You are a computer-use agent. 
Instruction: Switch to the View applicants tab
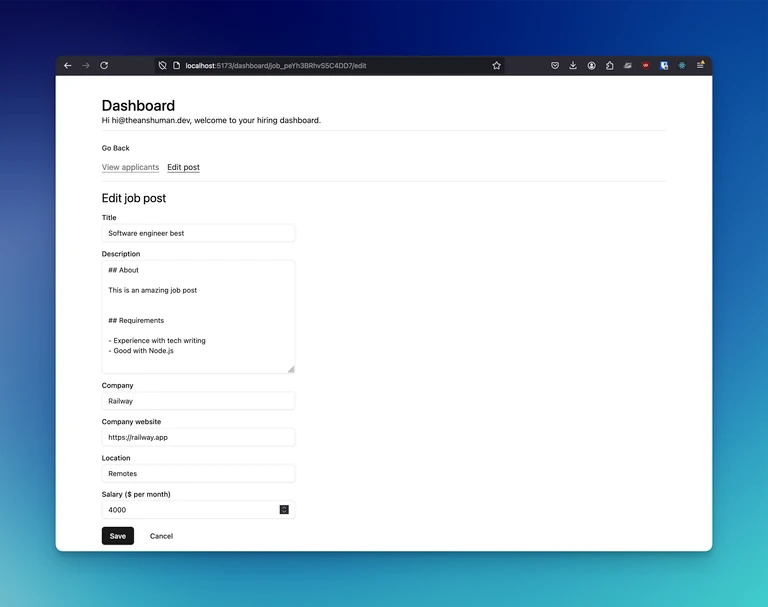point(130,167)
